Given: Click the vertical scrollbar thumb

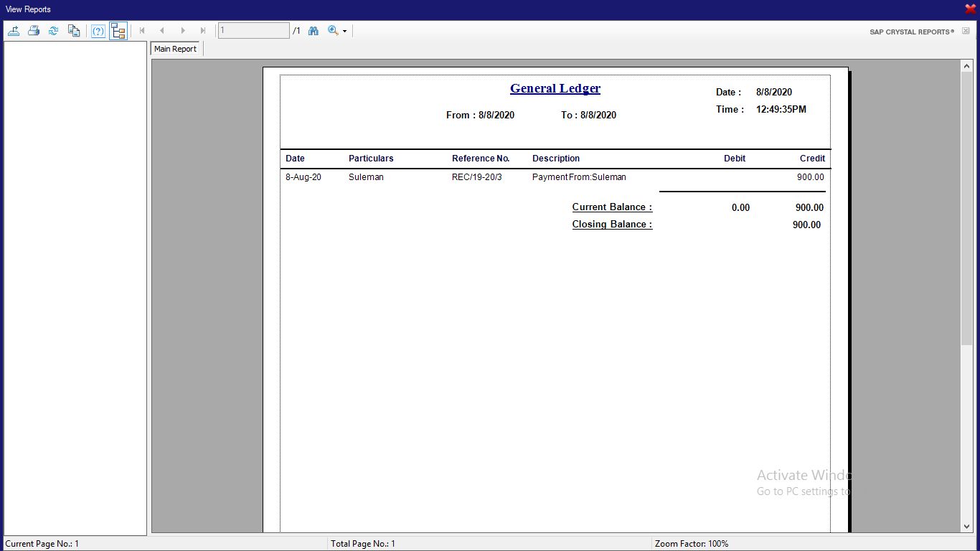Looking at the screenshot, I should [966, 208].
